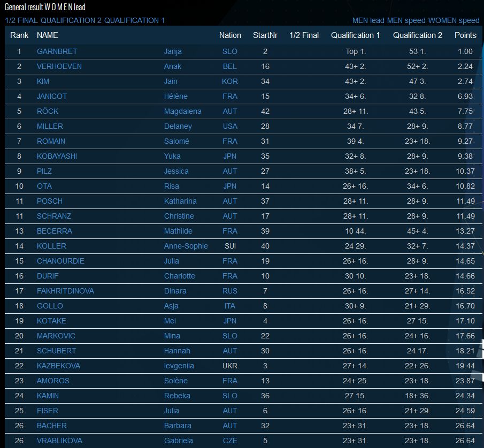This screenshot has height=448, width=484.
Task: Click the Rank column header
Action: 19,35
